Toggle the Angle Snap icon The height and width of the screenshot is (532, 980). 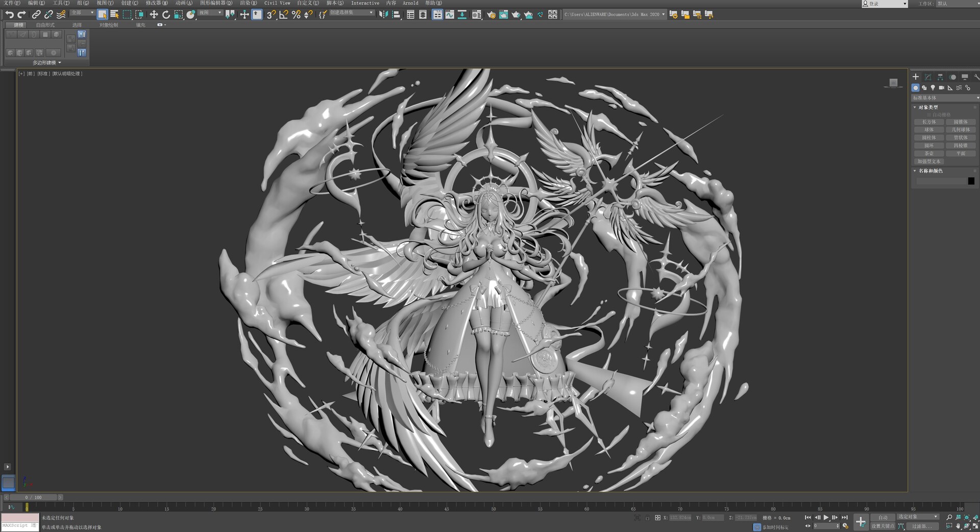tap(284, 15)
